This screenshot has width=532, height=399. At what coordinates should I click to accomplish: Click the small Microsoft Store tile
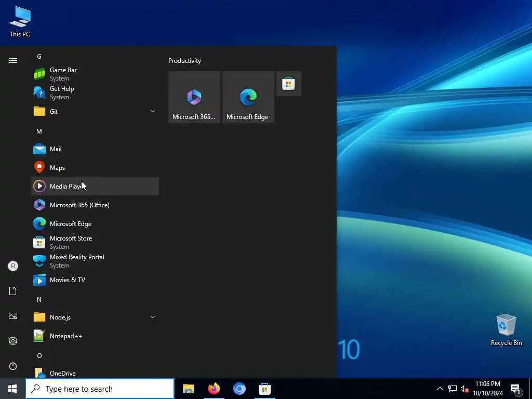click(289, 84)
